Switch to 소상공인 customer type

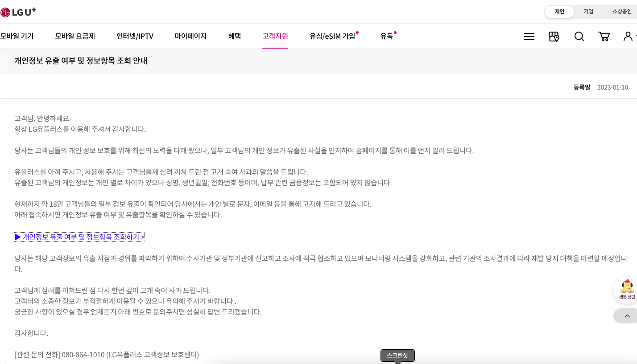tap(622, 12)
